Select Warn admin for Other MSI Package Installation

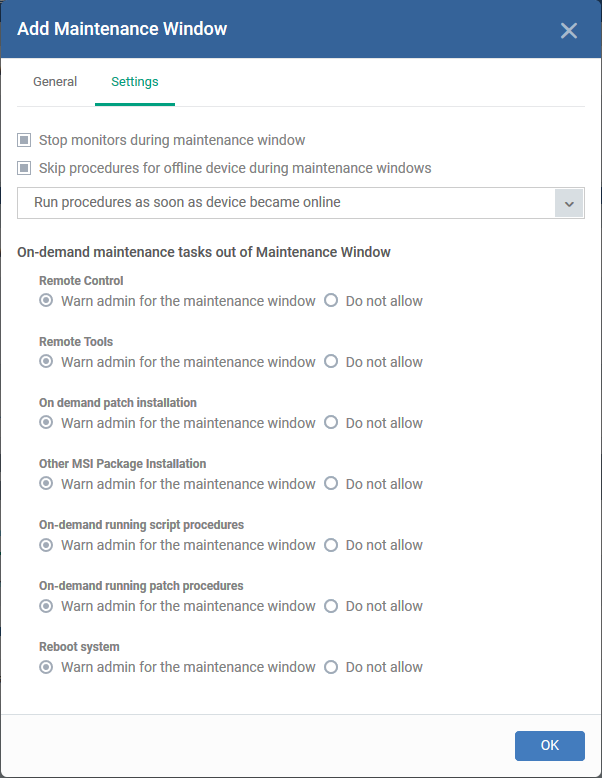tap(46, 483)
